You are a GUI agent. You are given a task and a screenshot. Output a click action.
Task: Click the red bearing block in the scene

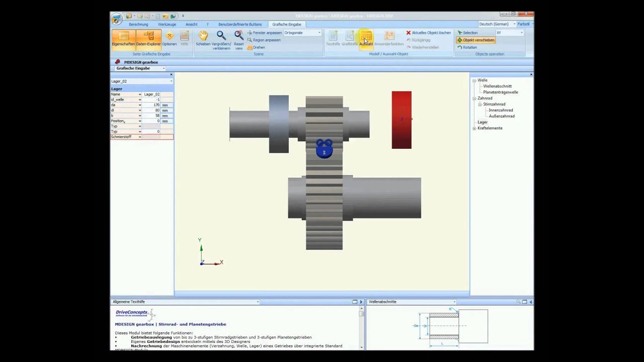(x=401, y=120)
